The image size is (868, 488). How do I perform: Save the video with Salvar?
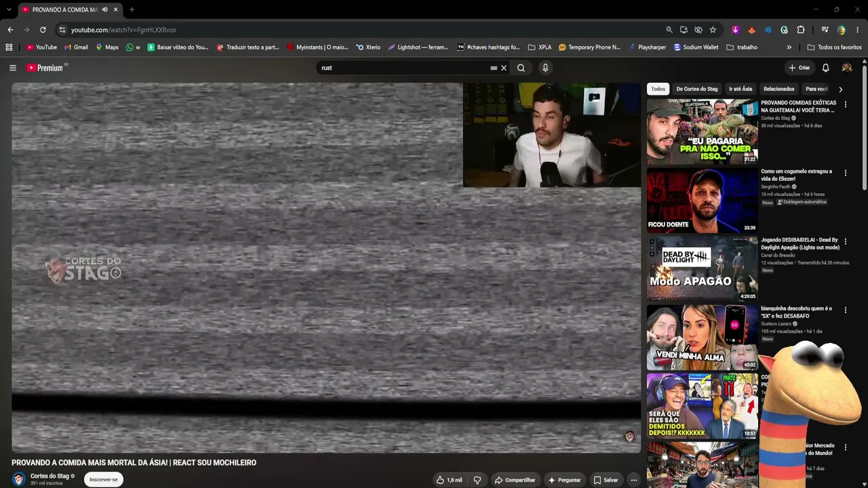606,480
